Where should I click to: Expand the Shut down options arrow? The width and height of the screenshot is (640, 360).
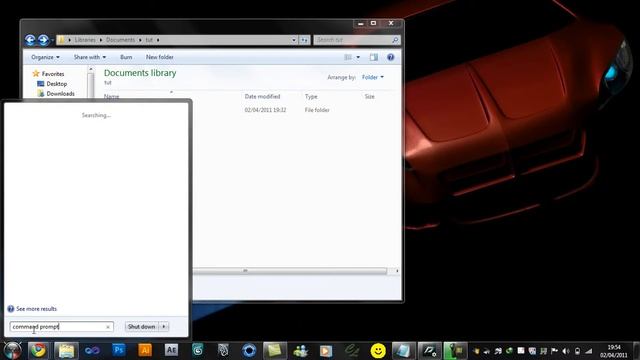164,327
